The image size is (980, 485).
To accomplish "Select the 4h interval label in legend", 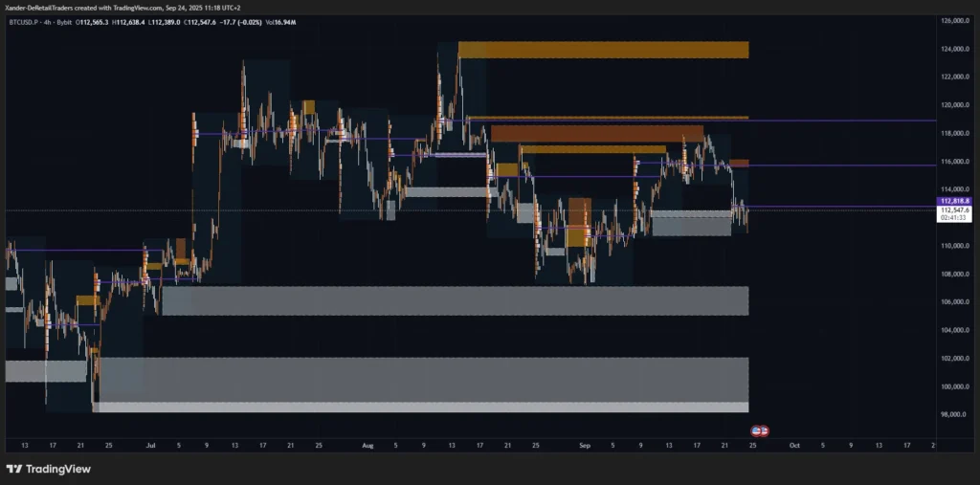I will point(48,23).
